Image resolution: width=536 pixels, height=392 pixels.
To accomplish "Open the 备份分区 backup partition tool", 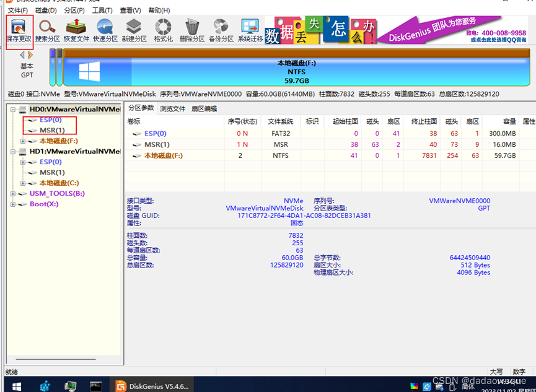I will (x=221, y=30).
